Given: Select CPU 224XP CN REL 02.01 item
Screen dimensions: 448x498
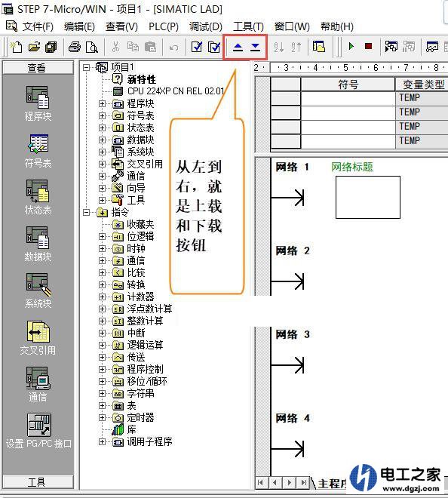Looking at the screenshot, I should click(176, 91).
